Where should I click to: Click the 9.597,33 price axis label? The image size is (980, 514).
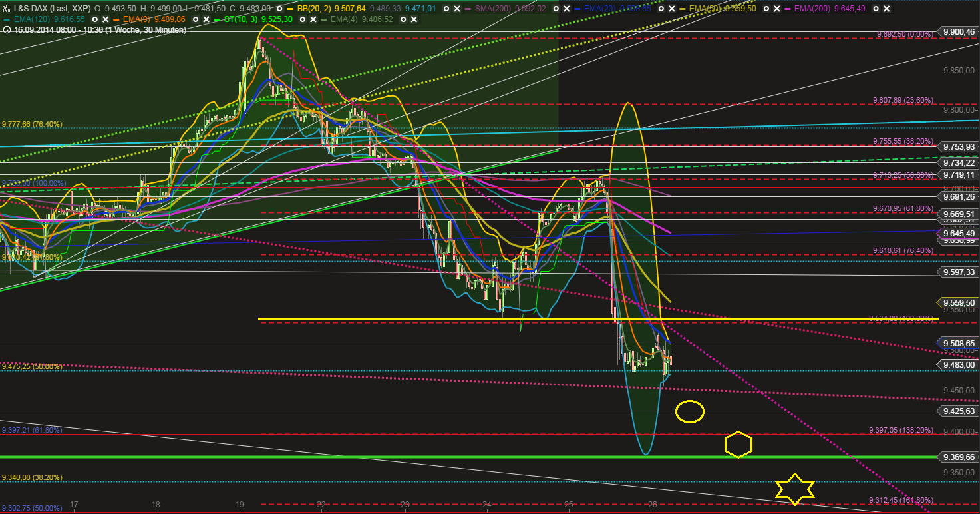pyautogui.click(x=957, y=272)
